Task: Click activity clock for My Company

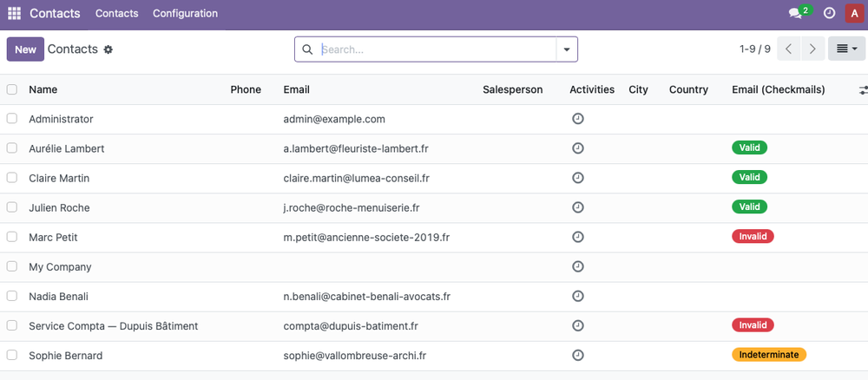Action: (578, 266)
